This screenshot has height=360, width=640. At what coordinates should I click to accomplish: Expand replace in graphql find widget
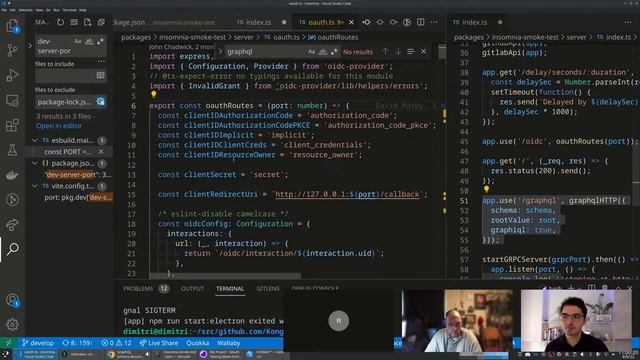tap(220, 51)
